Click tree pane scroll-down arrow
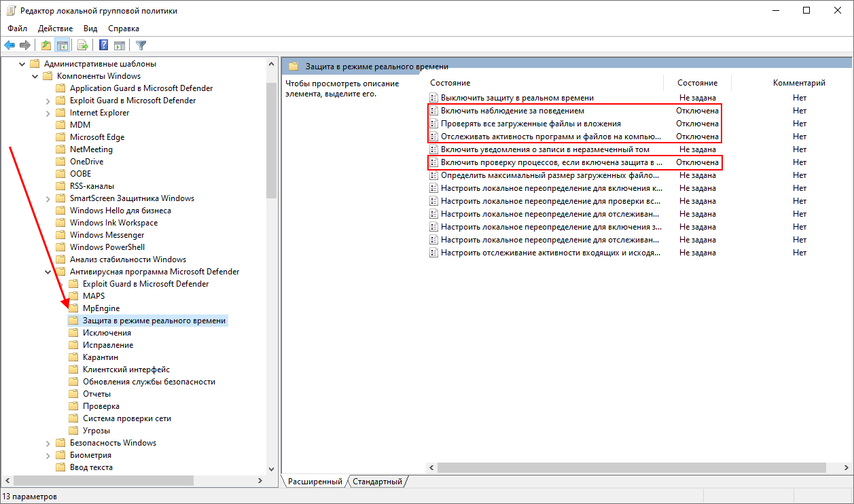Image resolution: width=854 pixels, height=504 pixels. (272, 469)
